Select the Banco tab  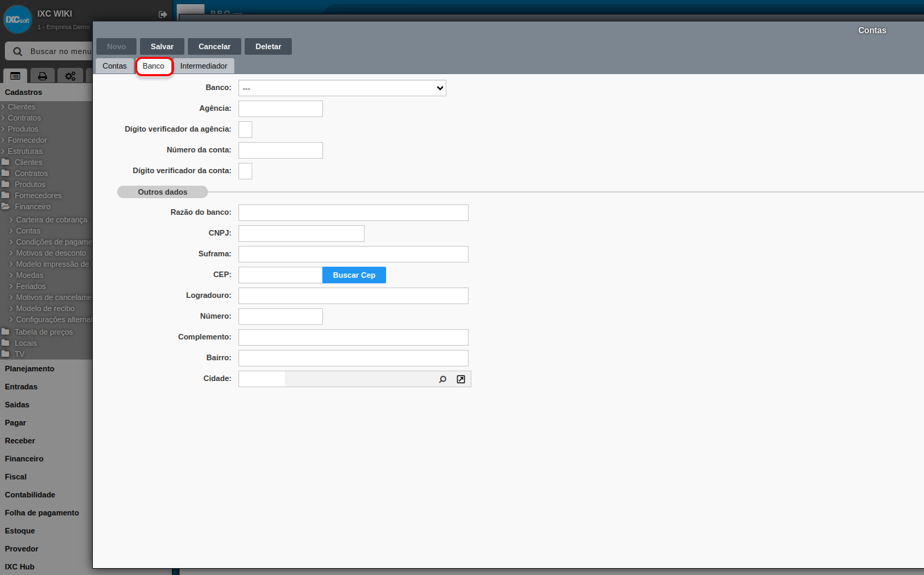coord(153,66)
